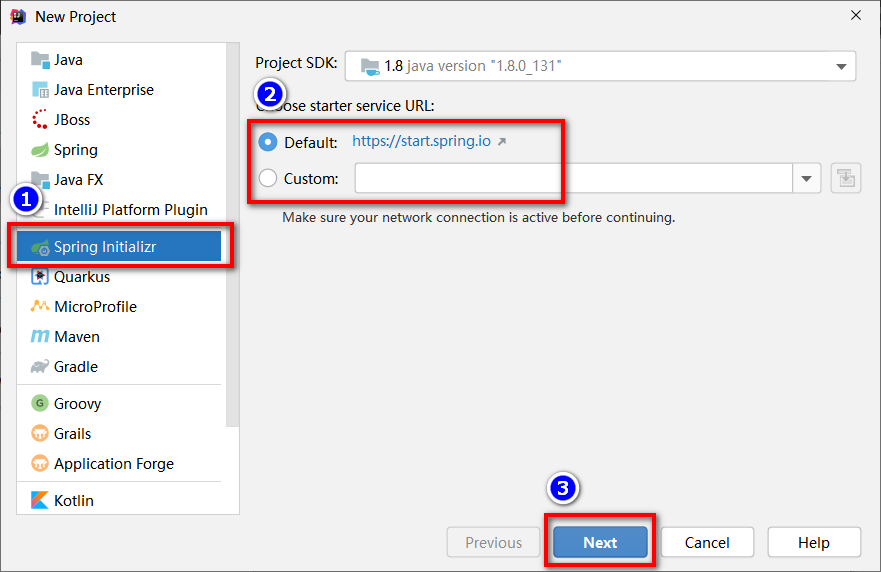
Task: Click the Groovy G icon
Action: pos(40,403)
